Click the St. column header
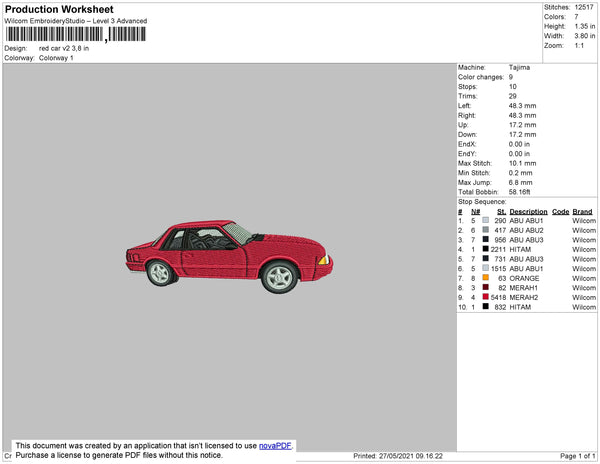Viewport: 600px width, 464px height. coord(500,212)
